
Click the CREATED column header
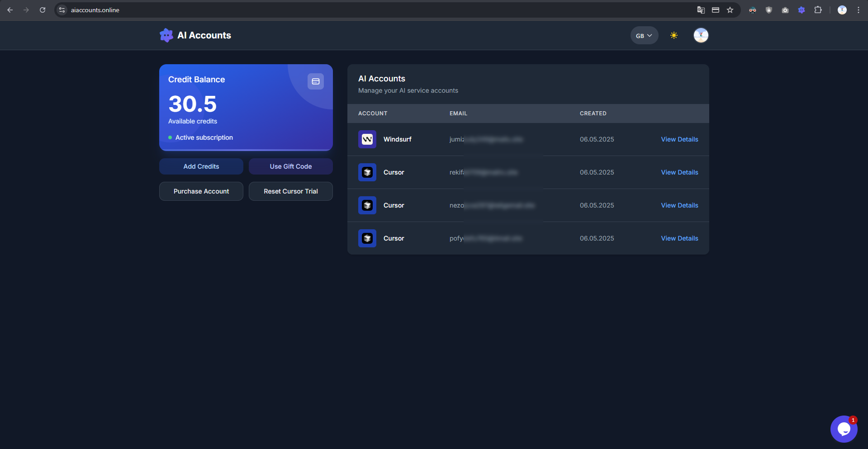593,113
